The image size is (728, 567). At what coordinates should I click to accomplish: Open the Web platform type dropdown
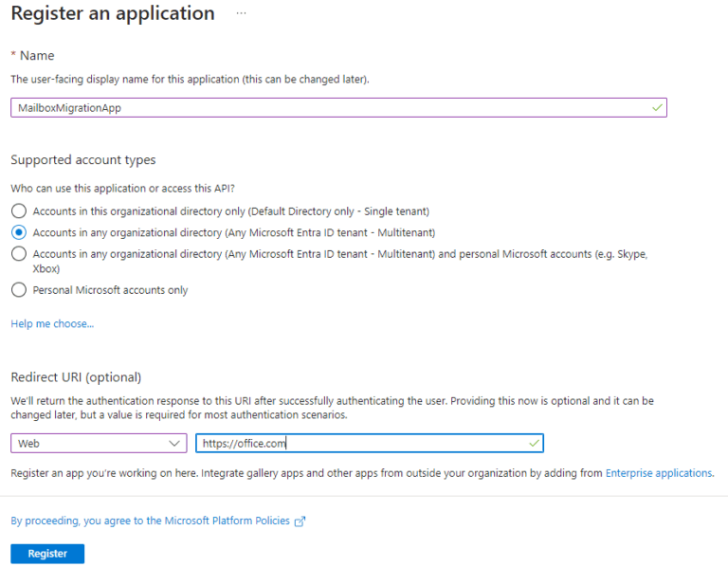(x=99, y=444)
